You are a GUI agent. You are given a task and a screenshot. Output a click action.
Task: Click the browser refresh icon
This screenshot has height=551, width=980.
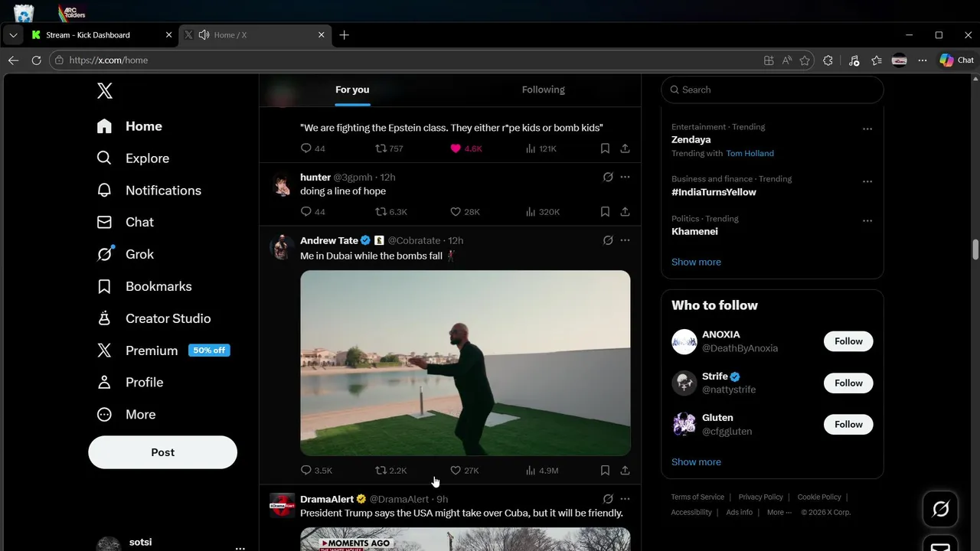coord(36,60)
